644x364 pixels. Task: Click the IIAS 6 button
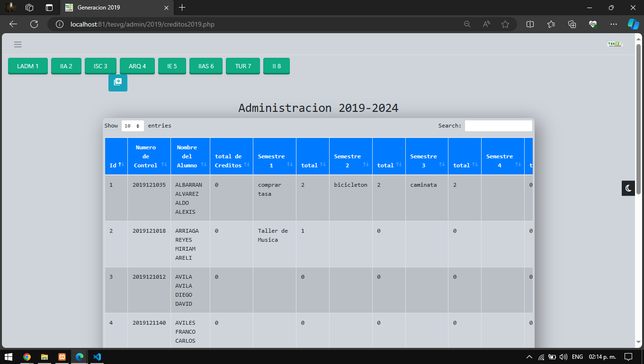coord(206,66)
